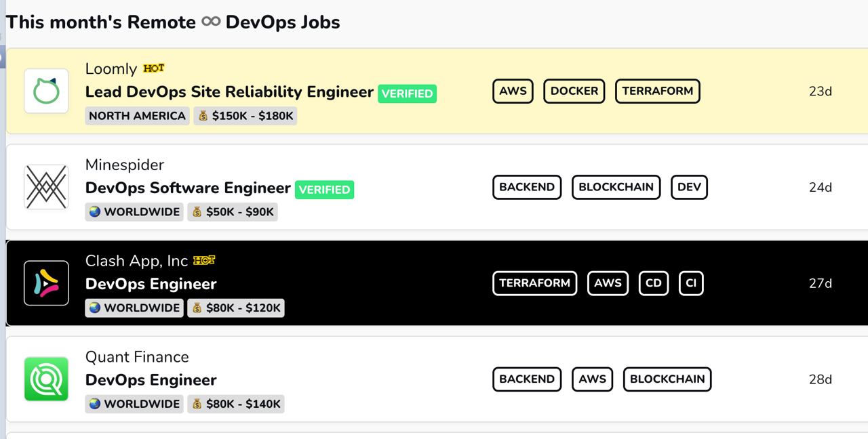Click the HOT badge next to Clash App, Inc

pos(204,260)
